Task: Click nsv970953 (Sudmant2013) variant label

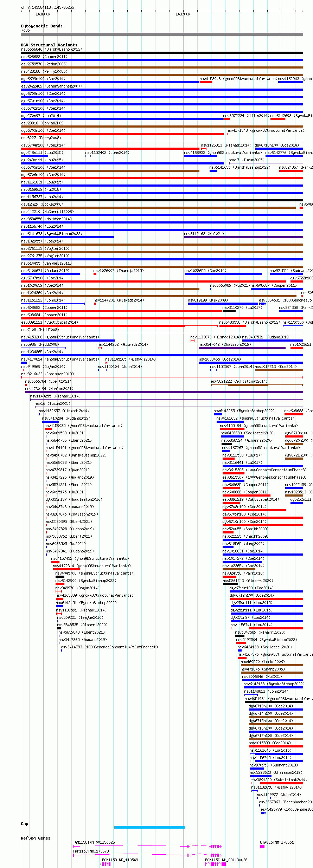Action: (x=274, y=765)
